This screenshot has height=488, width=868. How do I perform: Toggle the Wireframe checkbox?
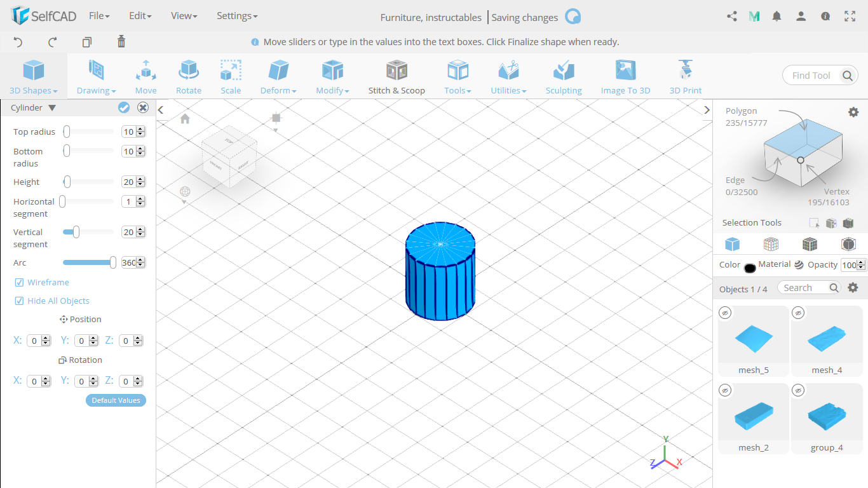click(x=19, y=282)
